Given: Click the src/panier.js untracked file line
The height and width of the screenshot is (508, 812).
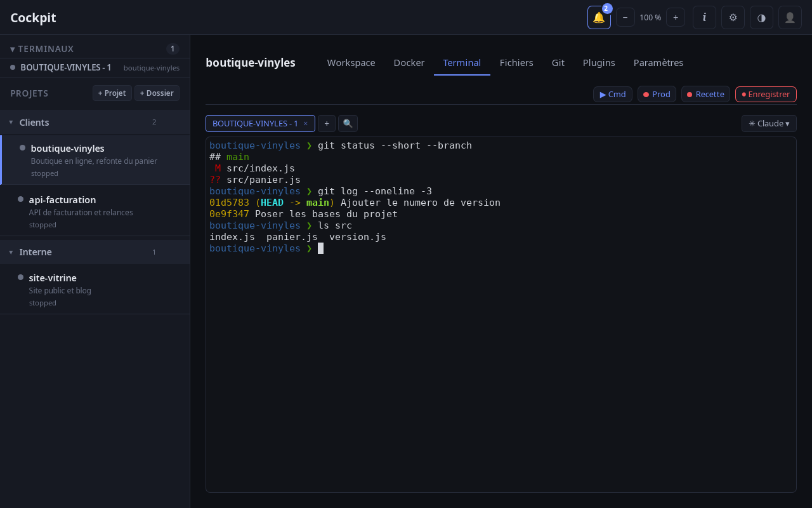Looking at the screenshot, I should point(255,180).
